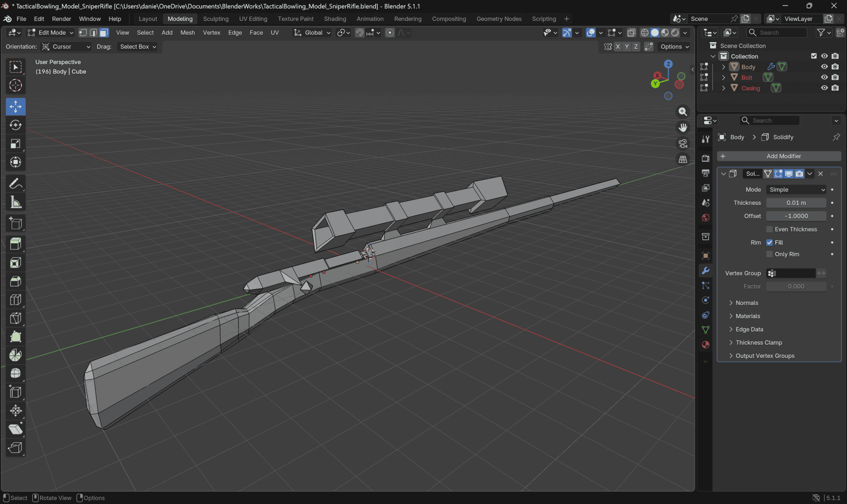847x504 pixels.
Task: Switch to edge select mode
Action: pos(93,33)
